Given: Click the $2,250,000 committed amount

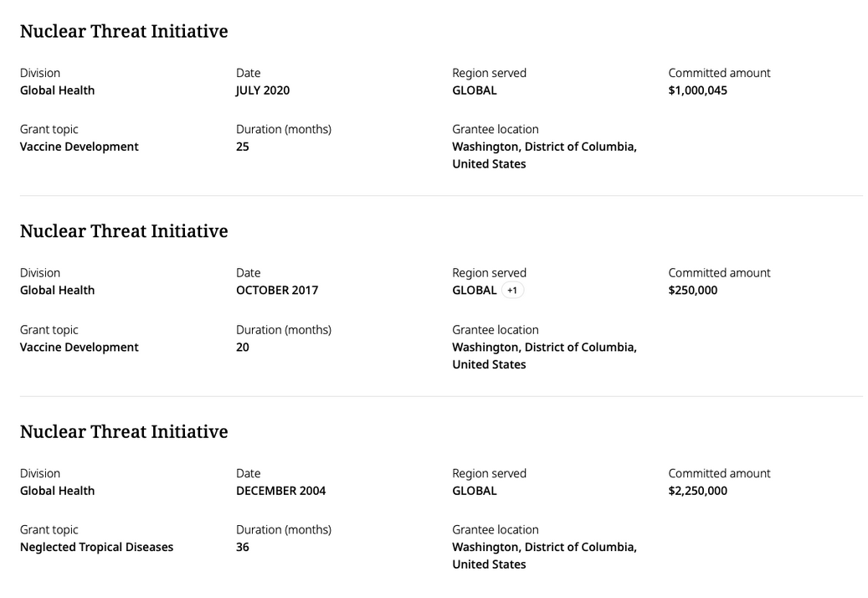Looking at the screenshot, I should pos(697,491).
